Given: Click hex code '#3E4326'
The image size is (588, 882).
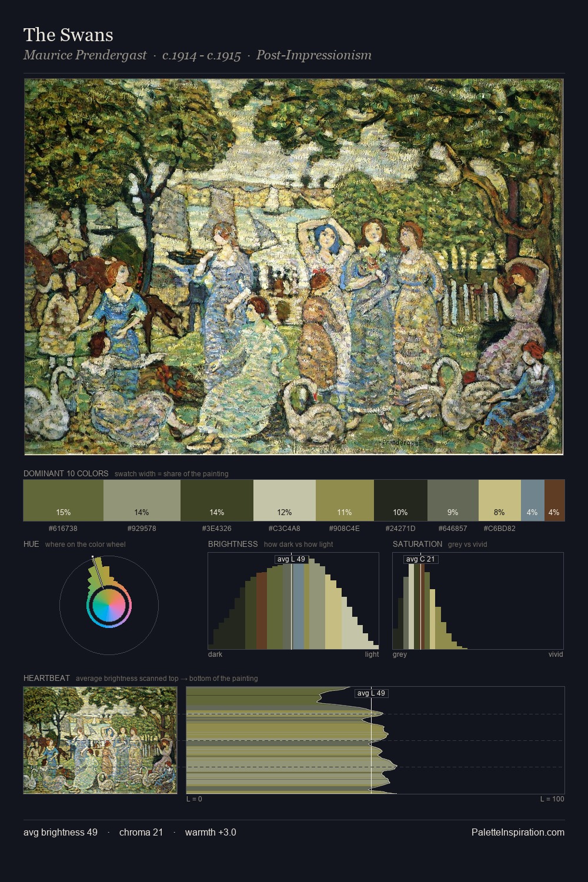Looking at the screenshot, I should pos(217,529).
